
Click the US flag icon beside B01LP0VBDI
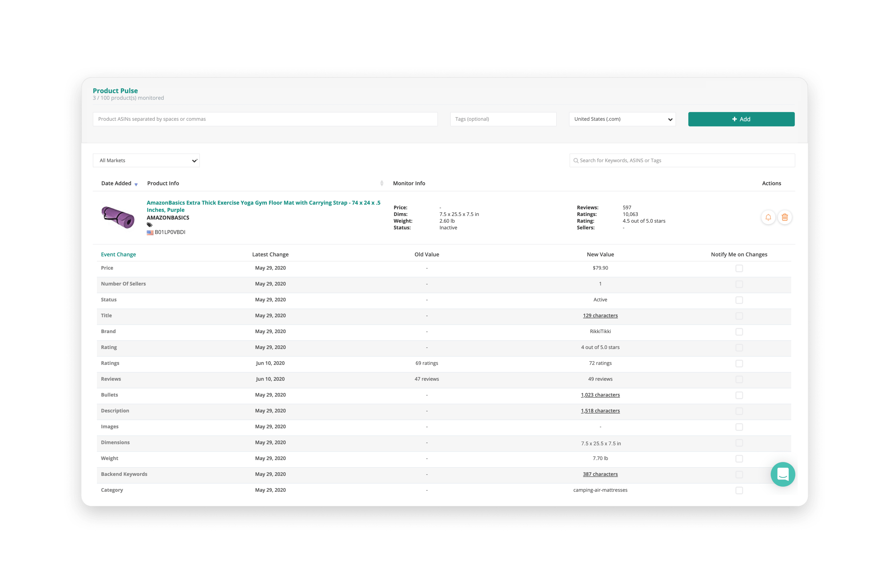pyautogui.click(x=150, y=233)
